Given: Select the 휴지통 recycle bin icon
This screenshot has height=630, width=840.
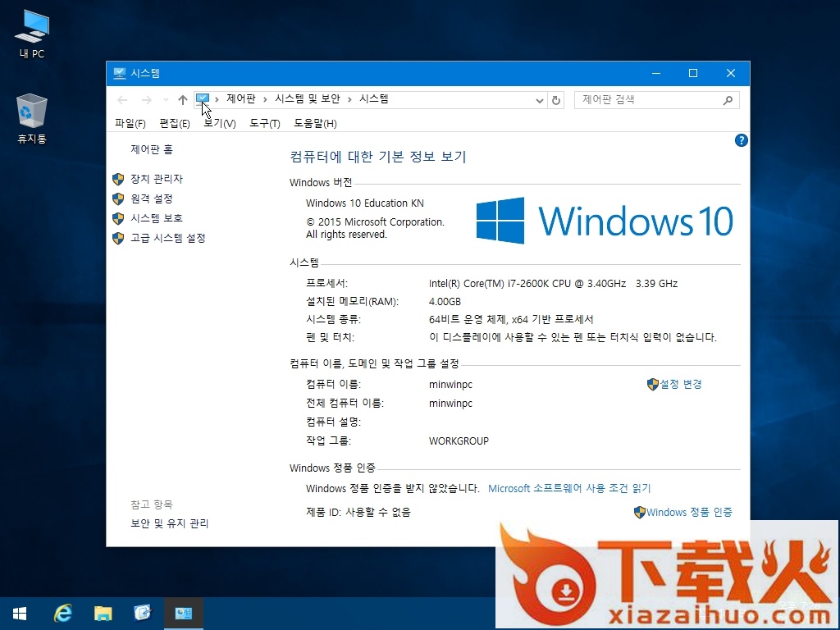Looking at the screenshot, I should pyautogui.click(x=32, y=118).
